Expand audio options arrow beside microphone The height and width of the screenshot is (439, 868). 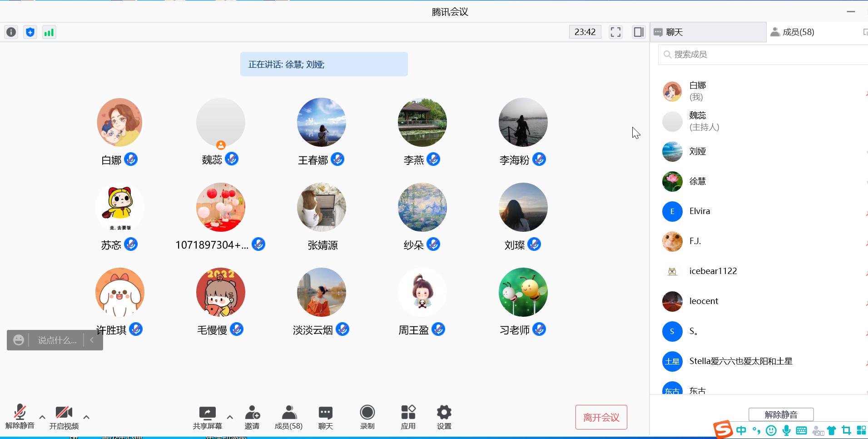point(42,417)
